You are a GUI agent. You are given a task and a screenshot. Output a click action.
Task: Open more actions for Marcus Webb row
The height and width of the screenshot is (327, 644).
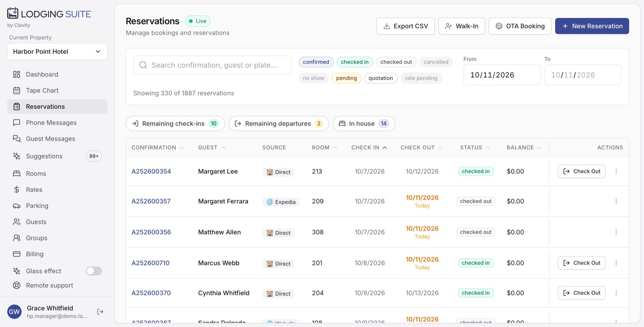(x=616, y=263)
